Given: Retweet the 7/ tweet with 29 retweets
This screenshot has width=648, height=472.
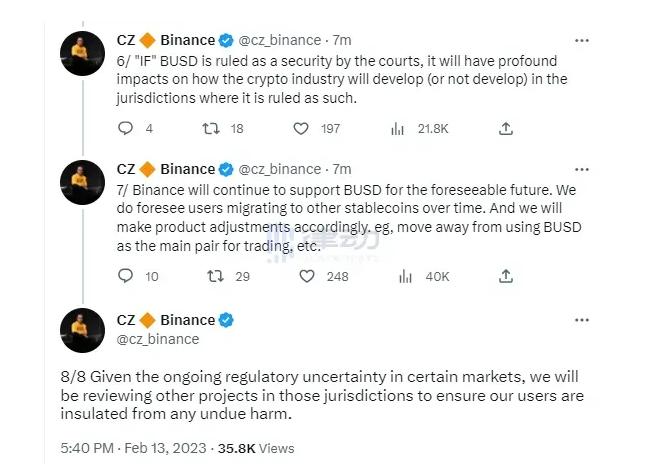Looking at the screenshot, I should (x=210, y=276).
